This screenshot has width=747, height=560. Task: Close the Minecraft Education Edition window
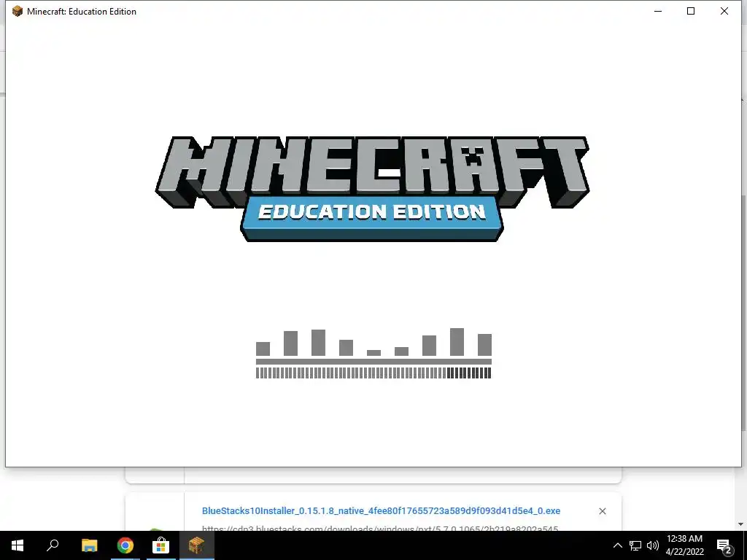[724, 11]
